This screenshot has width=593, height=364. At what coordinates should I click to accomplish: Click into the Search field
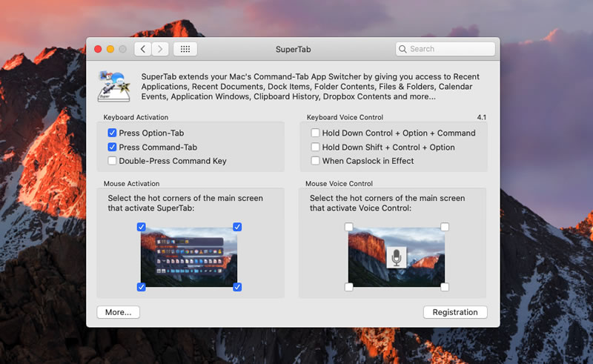click(445, 49)
